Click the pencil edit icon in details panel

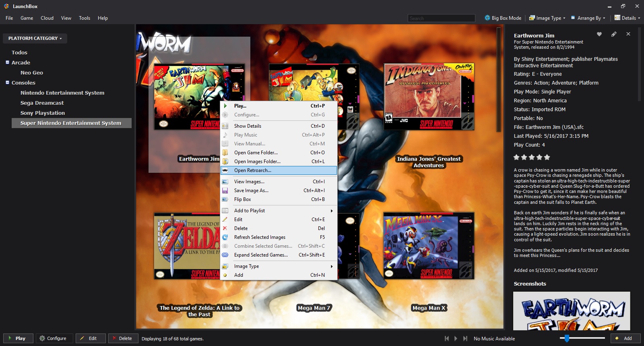(x=614, y=34)
